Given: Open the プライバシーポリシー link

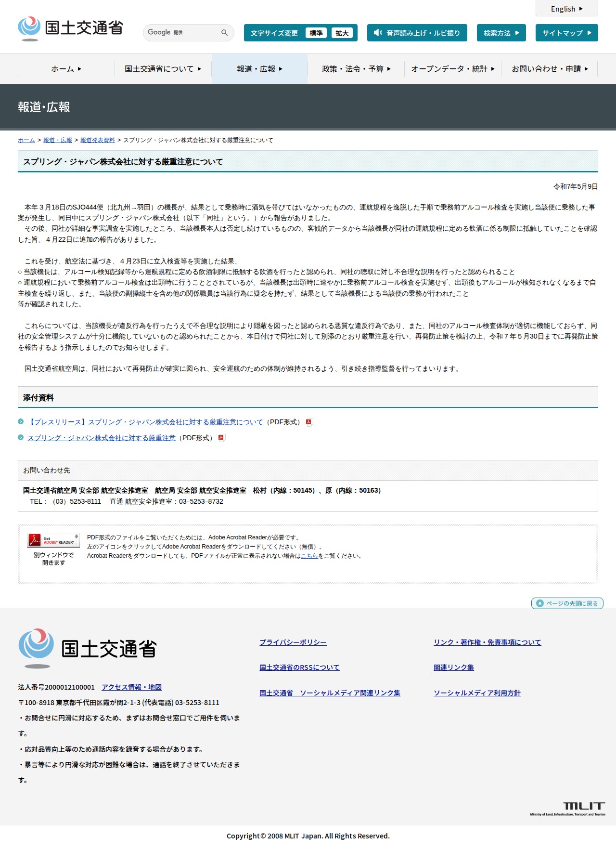Looking at the screenshot, I should coord(293,642).
